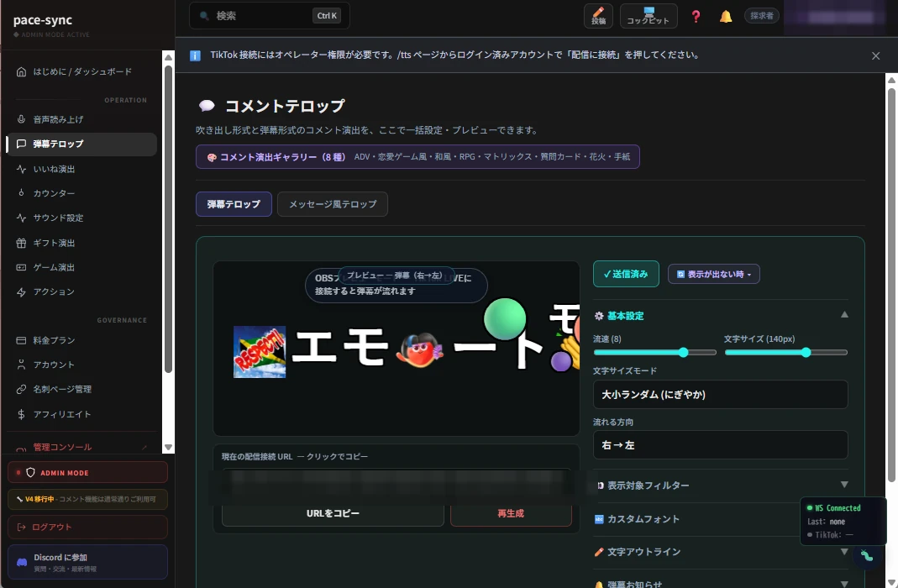Screen dimensions: 898x588
Task: Open 弾幕テロップ in the sidebar
Action: pos(81,144)
